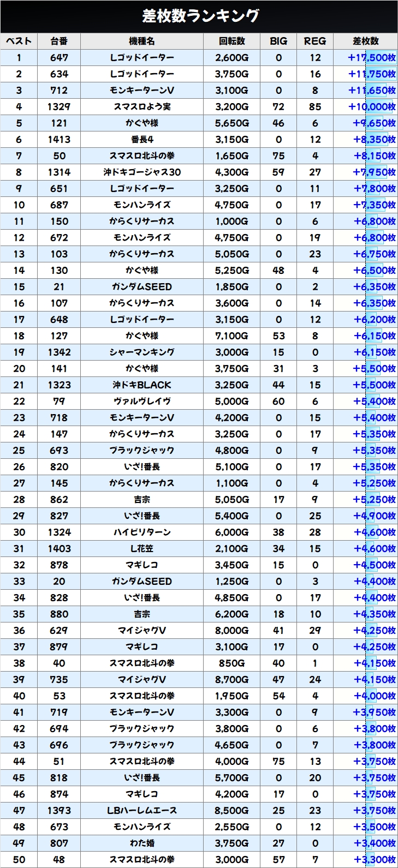Click the +7,350枚 value
This screenshot has width=398, height=868.
(375, 205)
